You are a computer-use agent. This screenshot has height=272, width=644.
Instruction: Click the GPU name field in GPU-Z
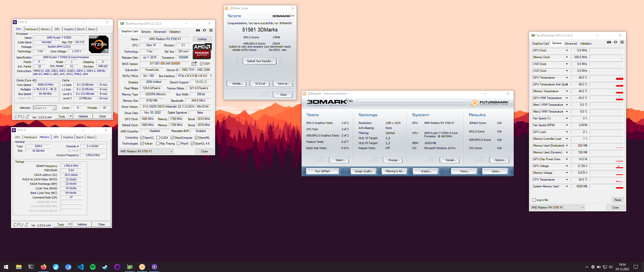165,39
